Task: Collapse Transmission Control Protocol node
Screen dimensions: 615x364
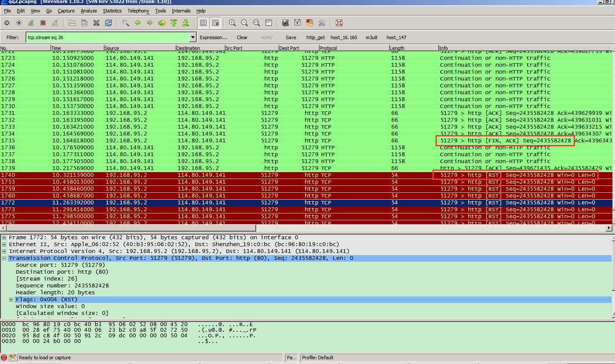Action: point(4,258)
